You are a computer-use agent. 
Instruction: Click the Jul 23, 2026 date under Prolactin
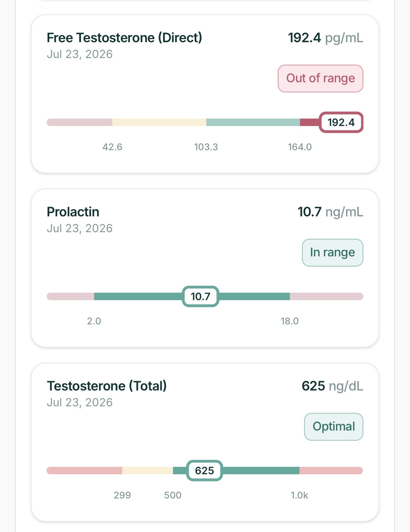coord(80,228)
